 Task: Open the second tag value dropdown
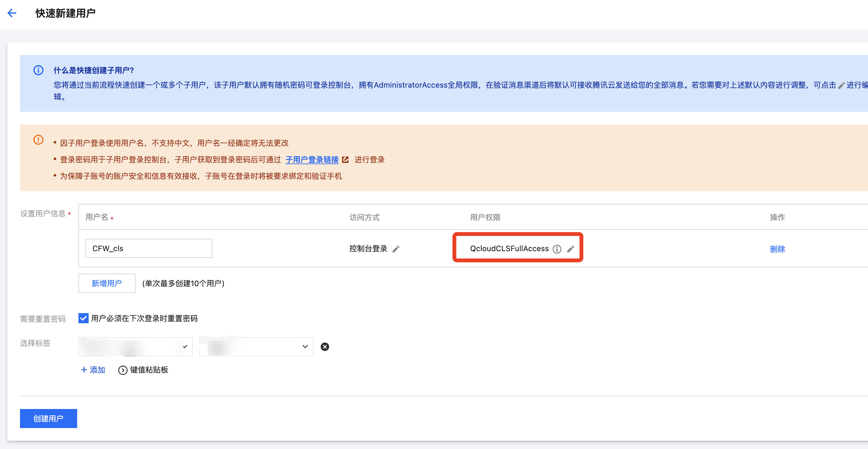tap(256, 347)
